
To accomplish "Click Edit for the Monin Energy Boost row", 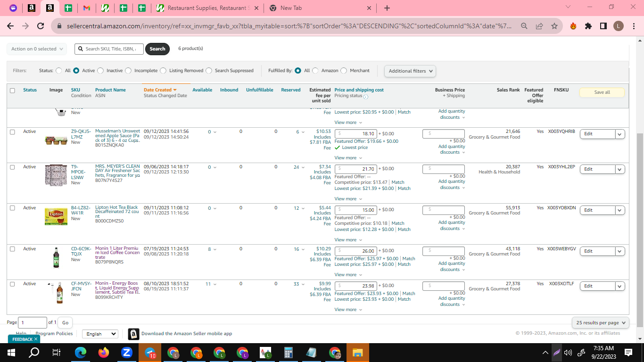I will [597, 286].
